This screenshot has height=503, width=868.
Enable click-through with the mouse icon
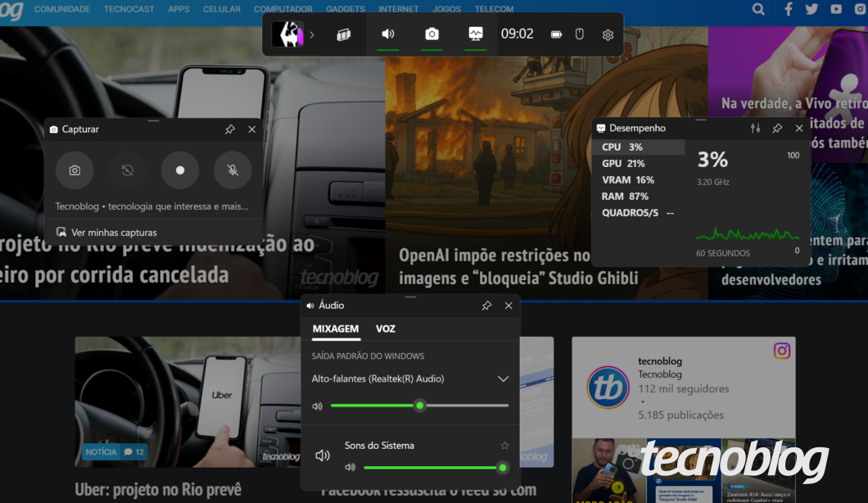click(x=579, y=34)
